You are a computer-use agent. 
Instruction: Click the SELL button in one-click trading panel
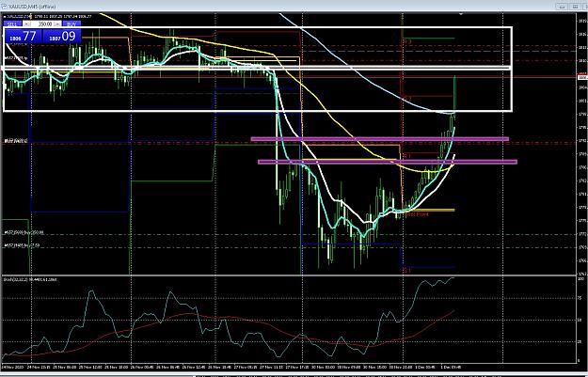pos(12,24)
